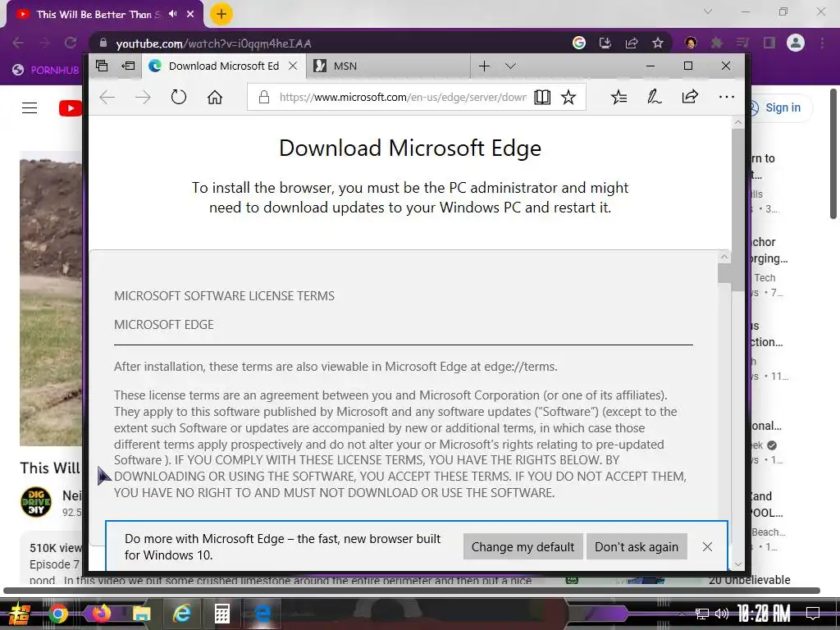This screenshot has width=840, height=630.
Task: Click the Chrome page vertical scrollbar
Action: click(833, 154)
